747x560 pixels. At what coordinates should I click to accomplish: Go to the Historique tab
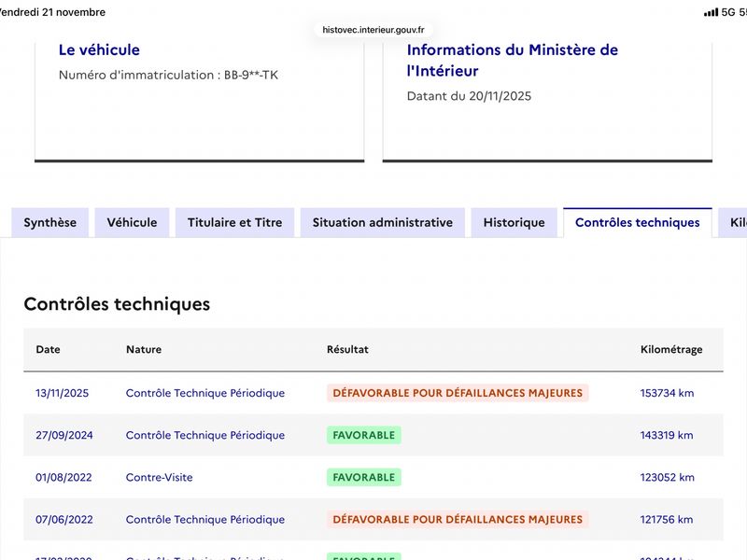(x=514, y=222)
